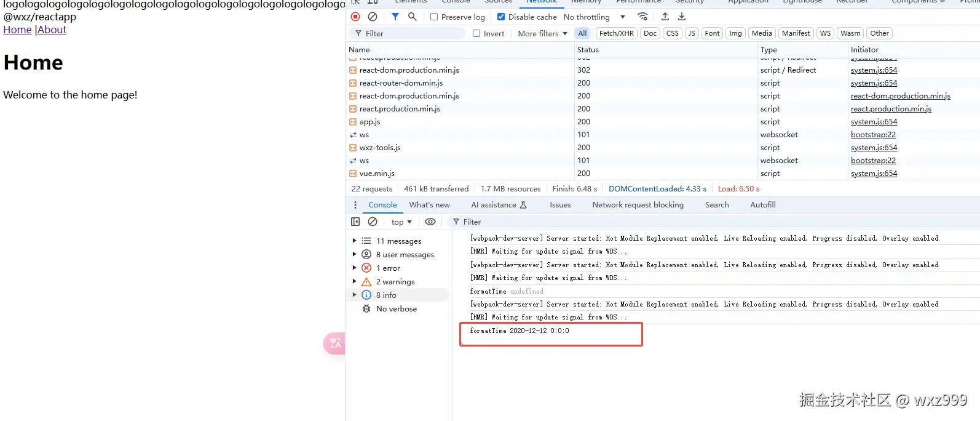Sort by the Initiator column header
The height and width of the screenshot is (421, 980).
(914, 49)
